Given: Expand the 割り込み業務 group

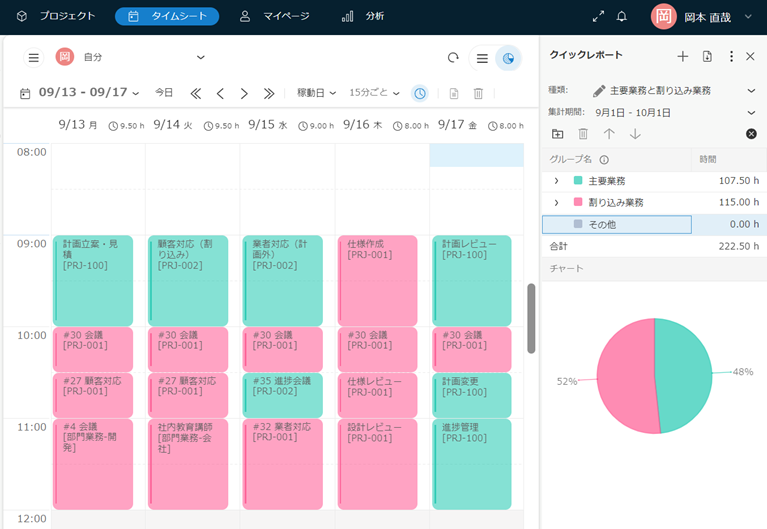Looking at the screenshot, I should [556, 203].
